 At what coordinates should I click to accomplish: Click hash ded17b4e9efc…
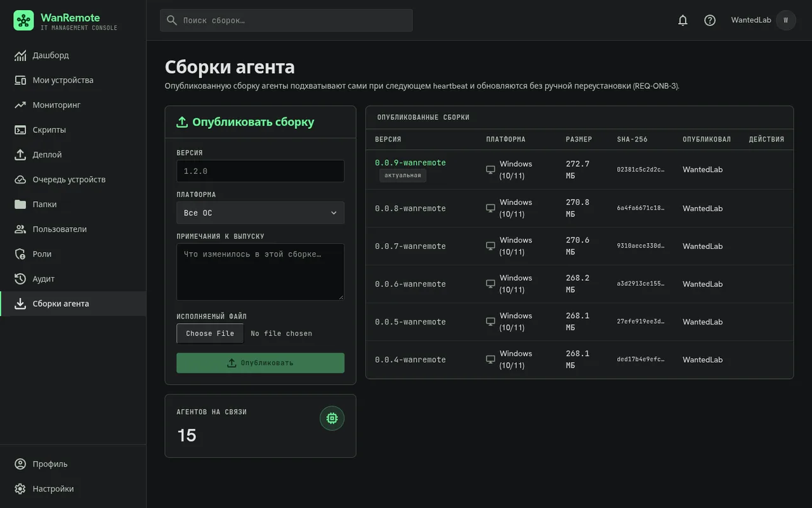click(x=641, y=359)
